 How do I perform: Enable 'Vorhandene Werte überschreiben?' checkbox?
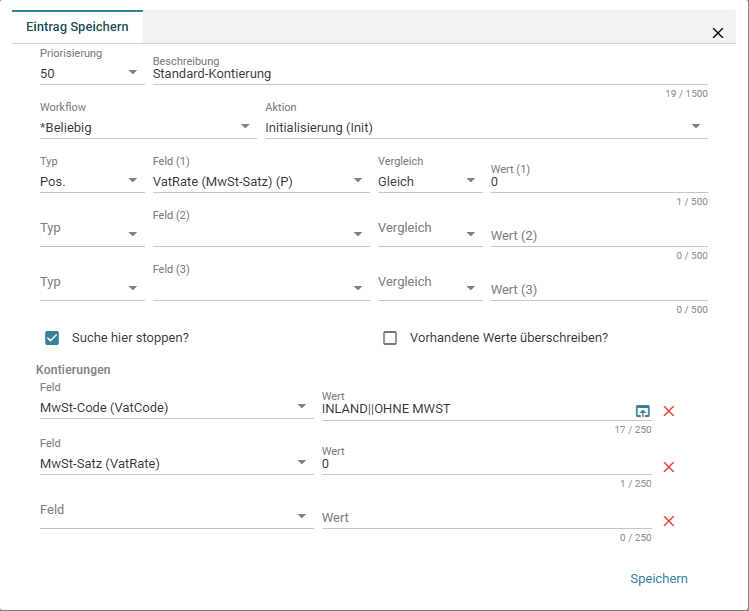[390, 338]
